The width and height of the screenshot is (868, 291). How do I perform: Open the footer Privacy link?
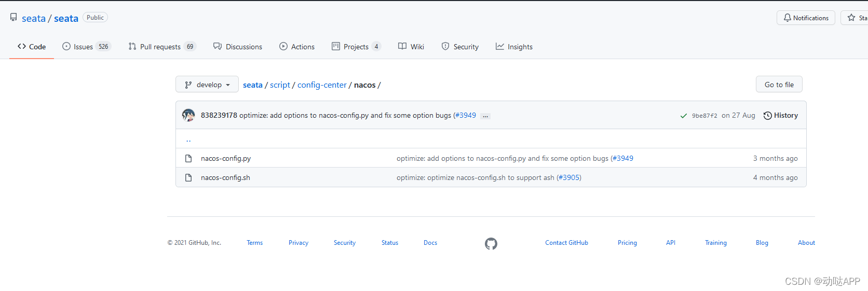(299, 243)
